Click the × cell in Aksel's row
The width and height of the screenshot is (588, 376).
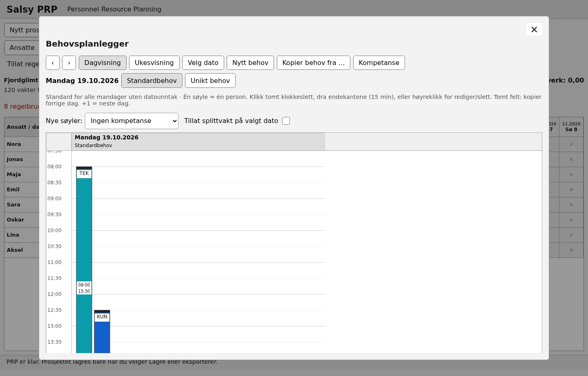[571, 250]
